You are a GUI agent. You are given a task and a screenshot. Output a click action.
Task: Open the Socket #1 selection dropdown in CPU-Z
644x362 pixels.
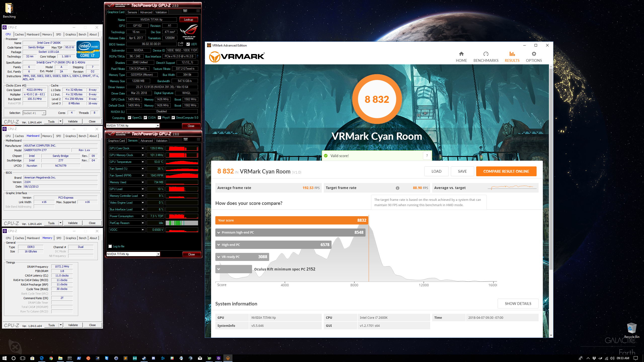[x=34, y=113]
